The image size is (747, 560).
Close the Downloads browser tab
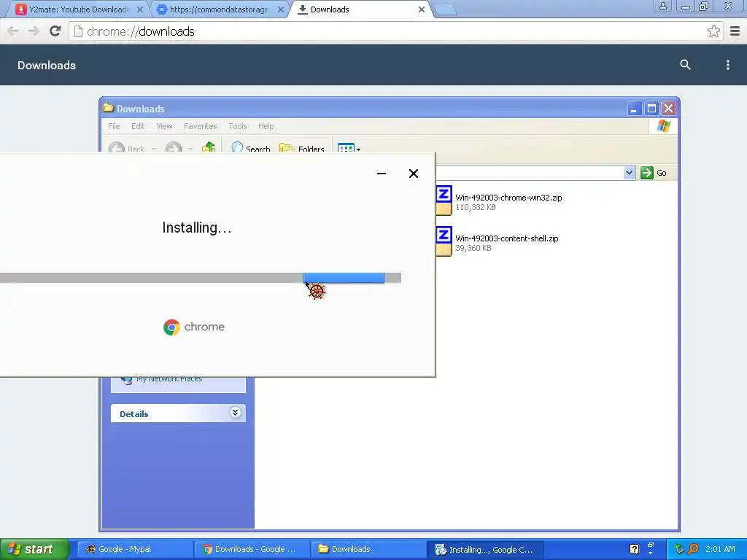(x=421, y=9)
